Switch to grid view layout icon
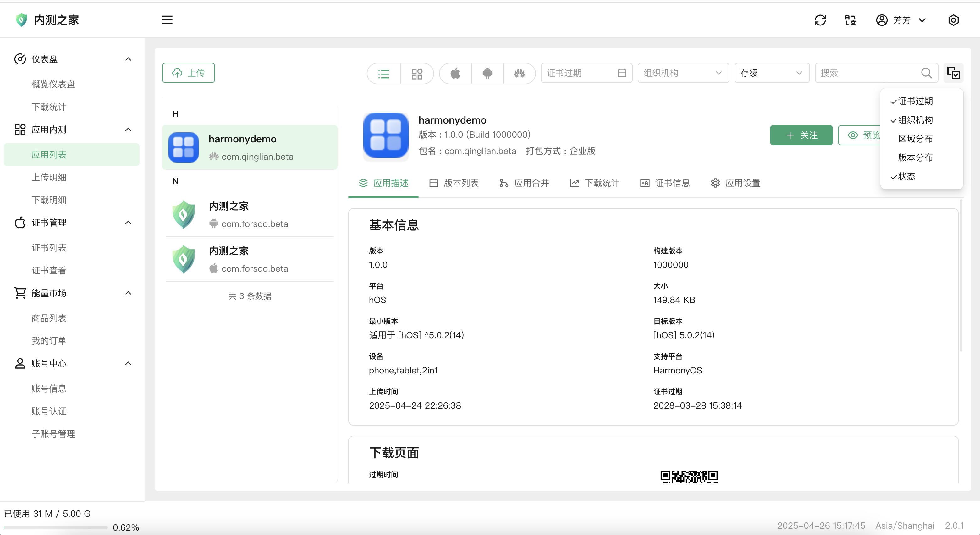The width and height of the screenshot is (980, 535). (417, 73)
